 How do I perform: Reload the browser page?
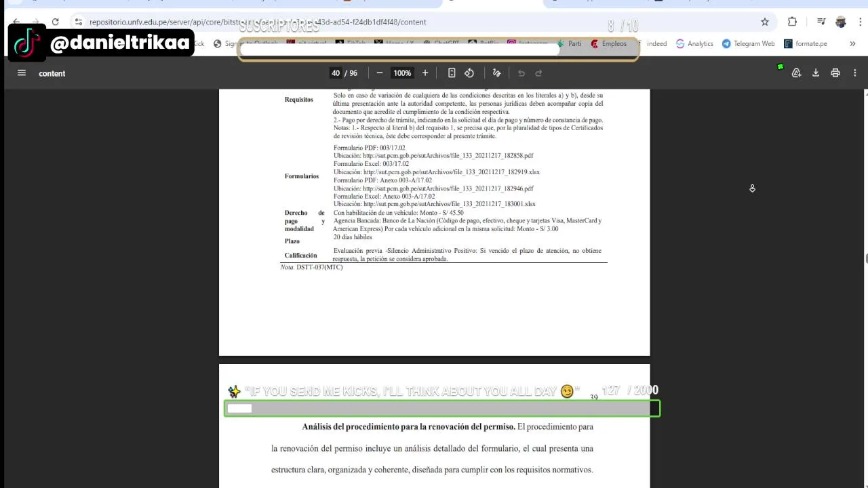coord(56,22)
